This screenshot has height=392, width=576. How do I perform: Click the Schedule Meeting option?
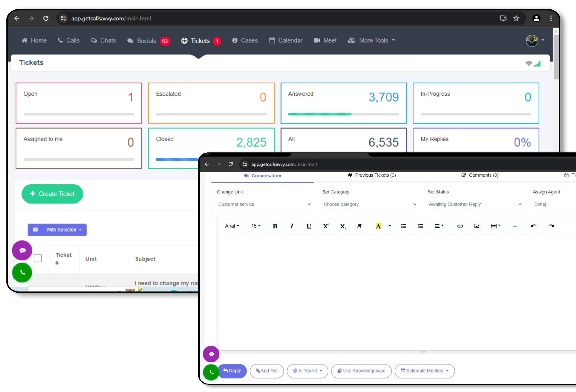424,371
